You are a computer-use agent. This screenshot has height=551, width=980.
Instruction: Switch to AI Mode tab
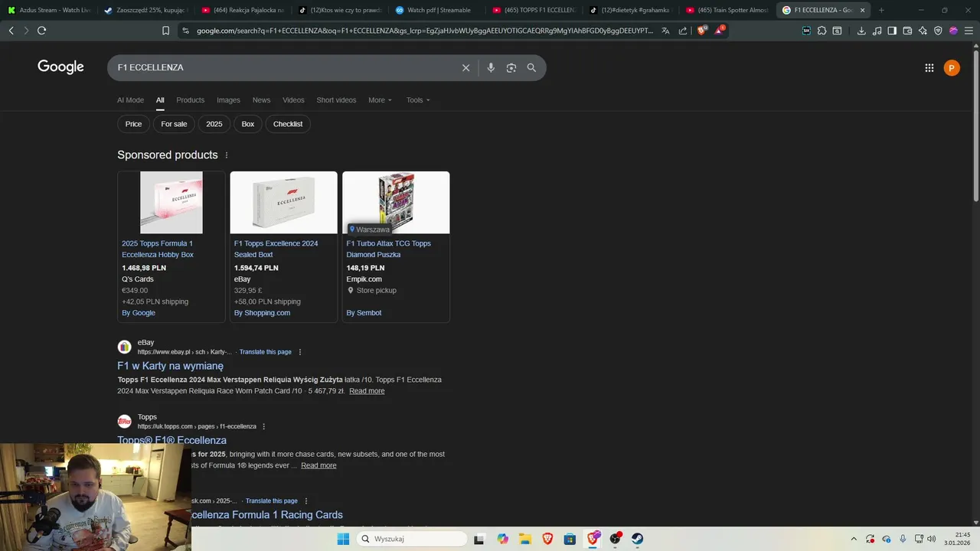(x=130, y=100)
